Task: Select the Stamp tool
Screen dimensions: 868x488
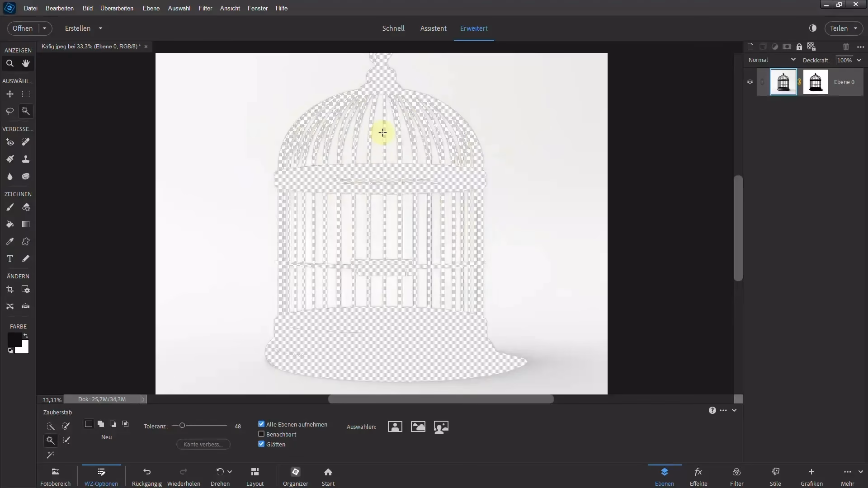Action: 26,159
